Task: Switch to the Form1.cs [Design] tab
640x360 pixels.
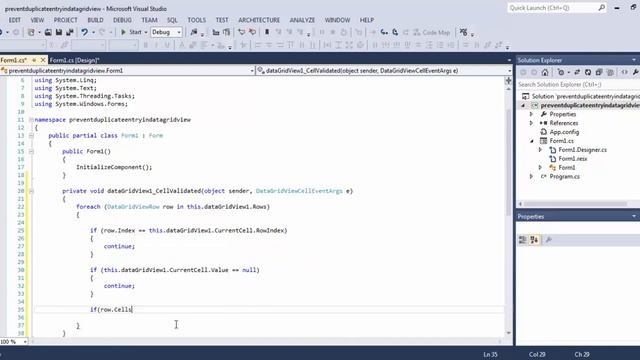Action: tap(74, 60)
